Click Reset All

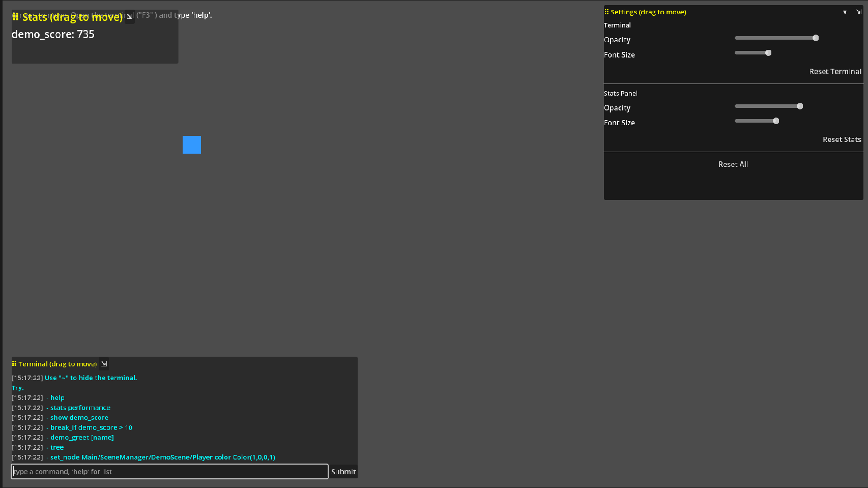pos(733,164)
